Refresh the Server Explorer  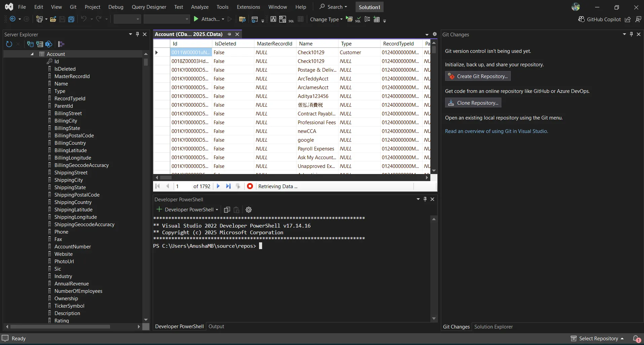click(x=9, y=44)
